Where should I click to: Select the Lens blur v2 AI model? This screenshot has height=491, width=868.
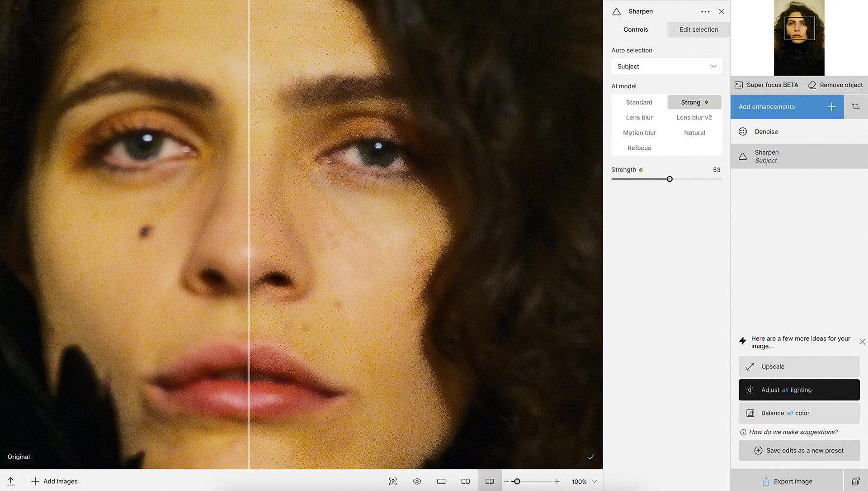pyautogui.click(x=694, y=118)
